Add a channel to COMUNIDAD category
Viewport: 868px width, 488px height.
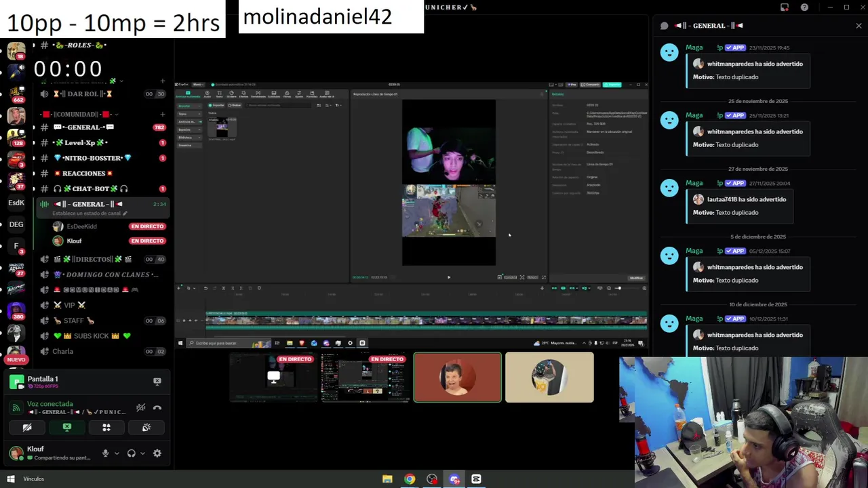coord(162,114)
